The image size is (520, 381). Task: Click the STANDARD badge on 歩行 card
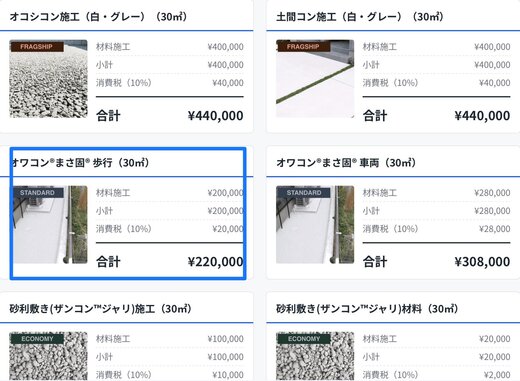tap(37, 193)
